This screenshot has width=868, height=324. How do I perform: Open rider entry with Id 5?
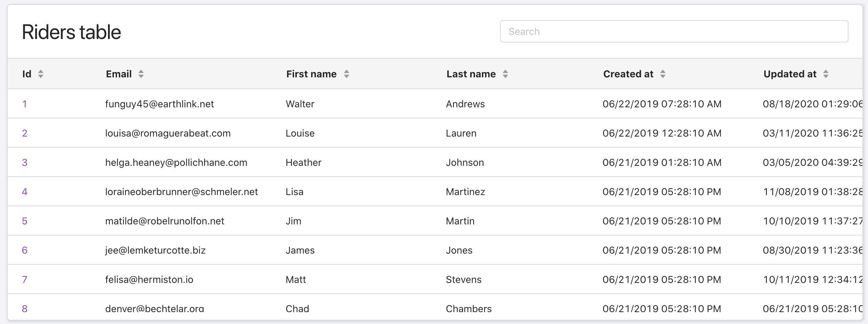(25, 221)
